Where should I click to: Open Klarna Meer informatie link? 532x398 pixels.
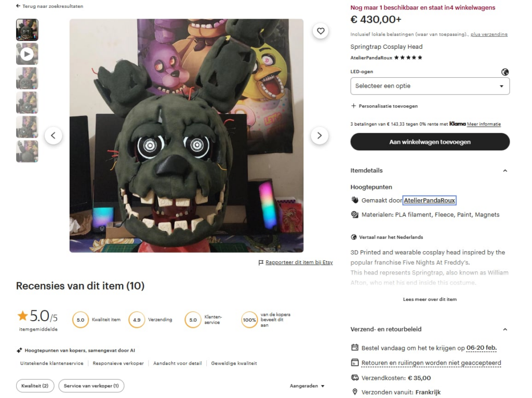coord(484,124)
